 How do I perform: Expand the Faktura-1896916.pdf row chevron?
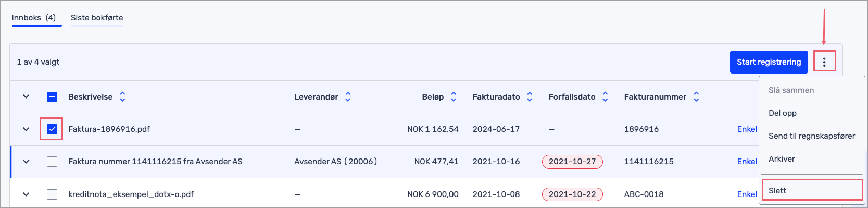(x=26, y=129)
